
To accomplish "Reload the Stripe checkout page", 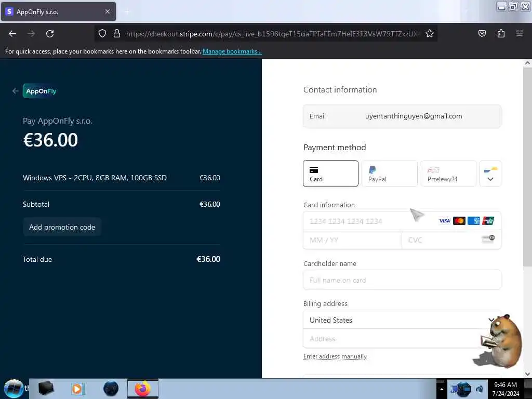I will [50, 34].
